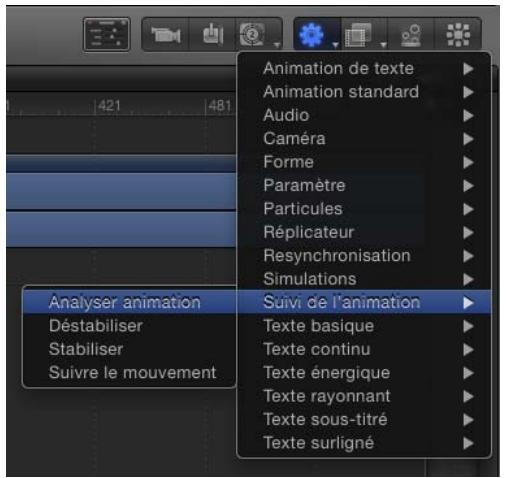Image resolution: width=507 pixels, height=478 pixels.
Task: Click the timeline layout icon in the toolbar
Action: coord(106,35)
